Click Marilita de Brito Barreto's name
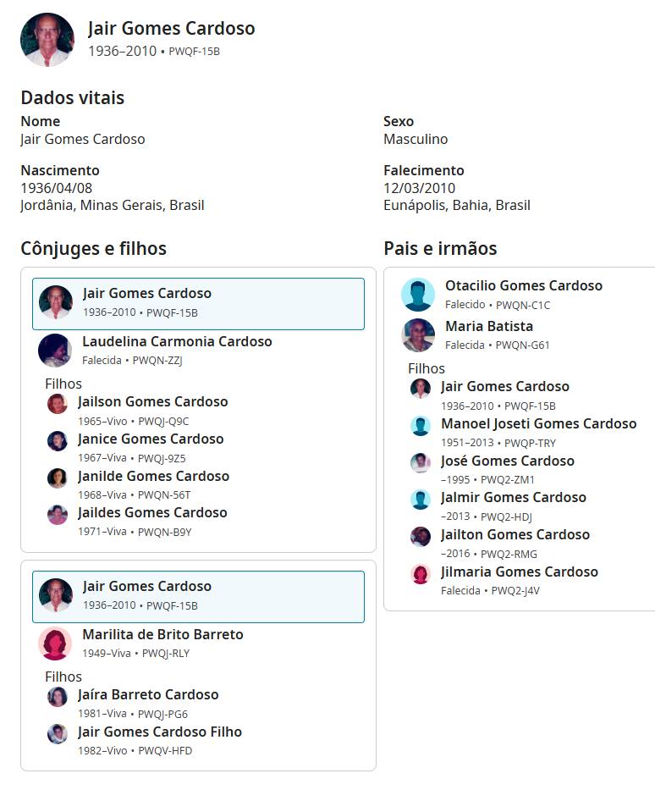Viewport: 655px width, 812px height. (162, 634)
